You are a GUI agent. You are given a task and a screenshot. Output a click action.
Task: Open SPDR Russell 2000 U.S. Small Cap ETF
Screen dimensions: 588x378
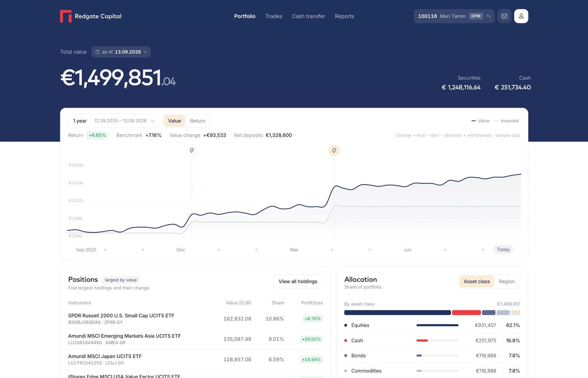point(196,319)
